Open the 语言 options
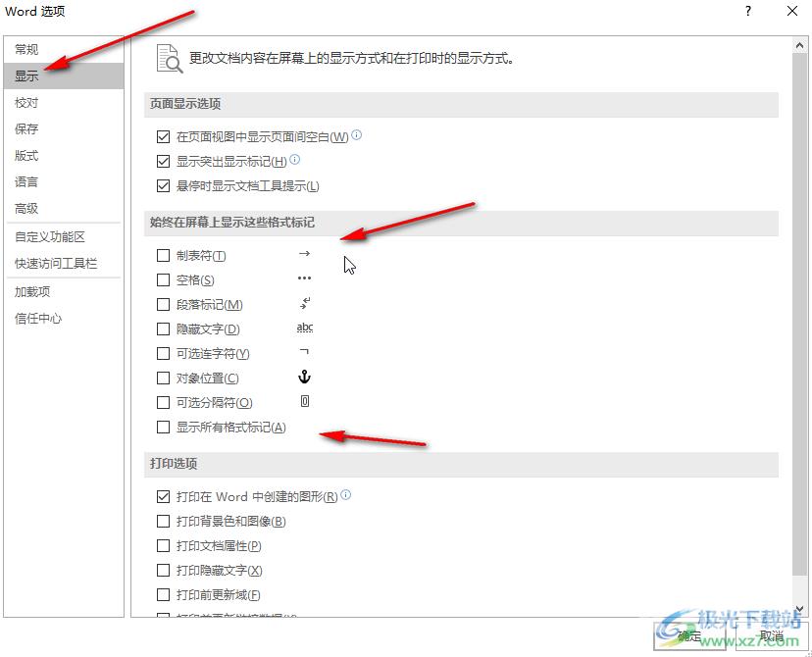The width and height of the screenshot is (812, 657). click(x=63, y=181)
